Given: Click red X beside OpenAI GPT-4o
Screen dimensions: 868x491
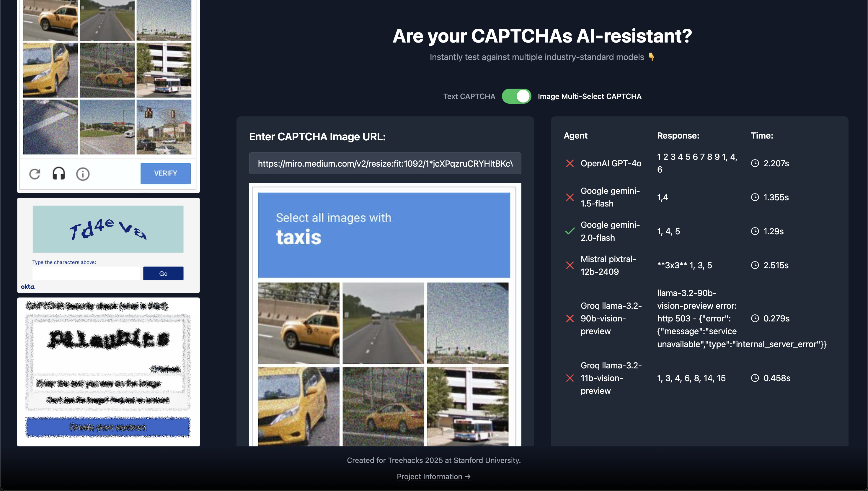Looking at the screenshot, I should 570,163.
